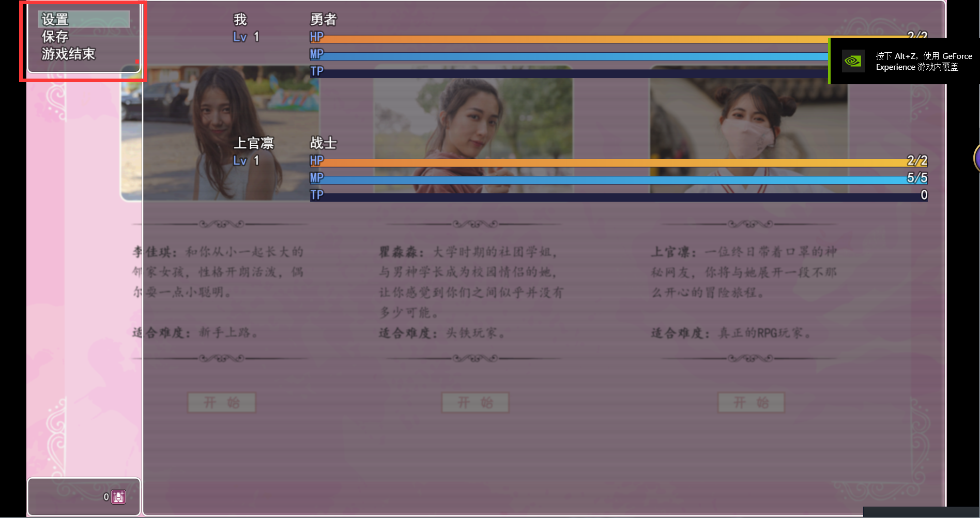The width and height of the screenshot is (980, 518).
Task: Click the masked girl portrait
Action: 748,129
